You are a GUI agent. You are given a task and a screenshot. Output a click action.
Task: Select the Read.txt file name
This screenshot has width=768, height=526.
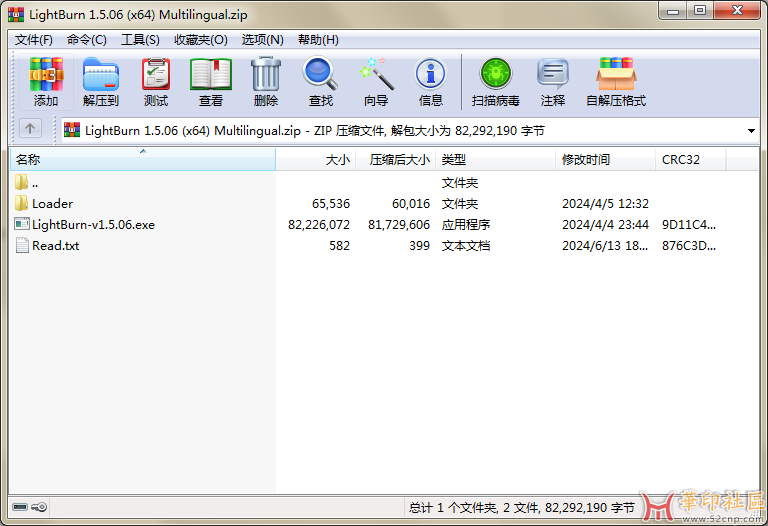55,246
